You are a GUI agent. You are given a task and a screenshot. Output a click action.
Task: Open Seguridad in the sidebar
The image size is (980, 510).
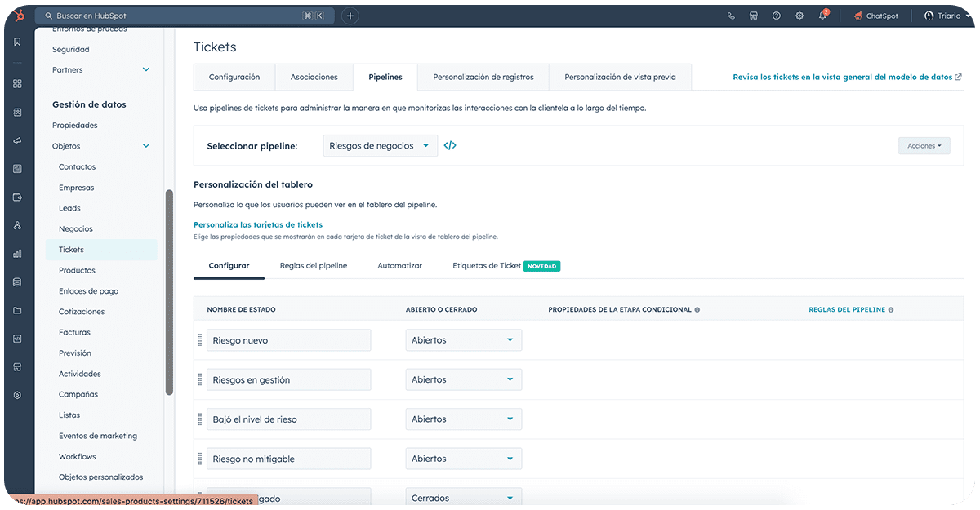click(x=71, y=49)
